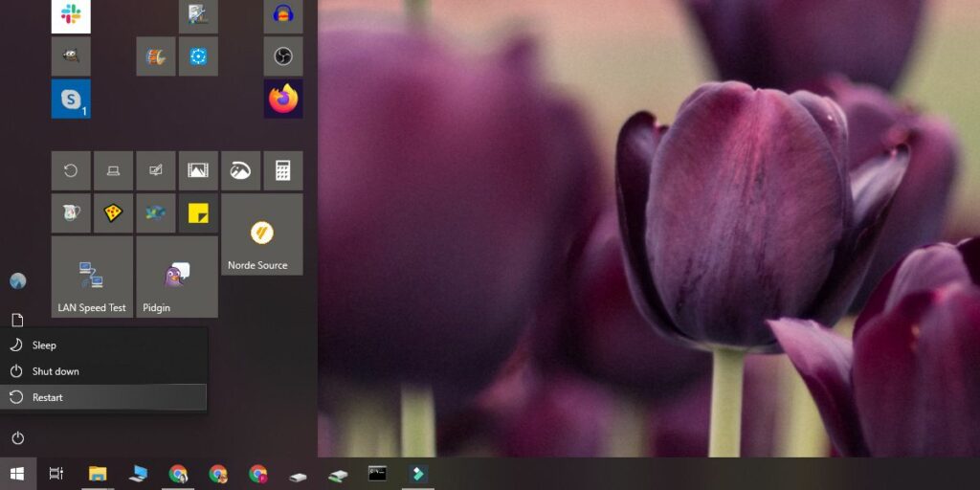Open Task View on the taskbar

pyautogui.click(x=56, y=473)
